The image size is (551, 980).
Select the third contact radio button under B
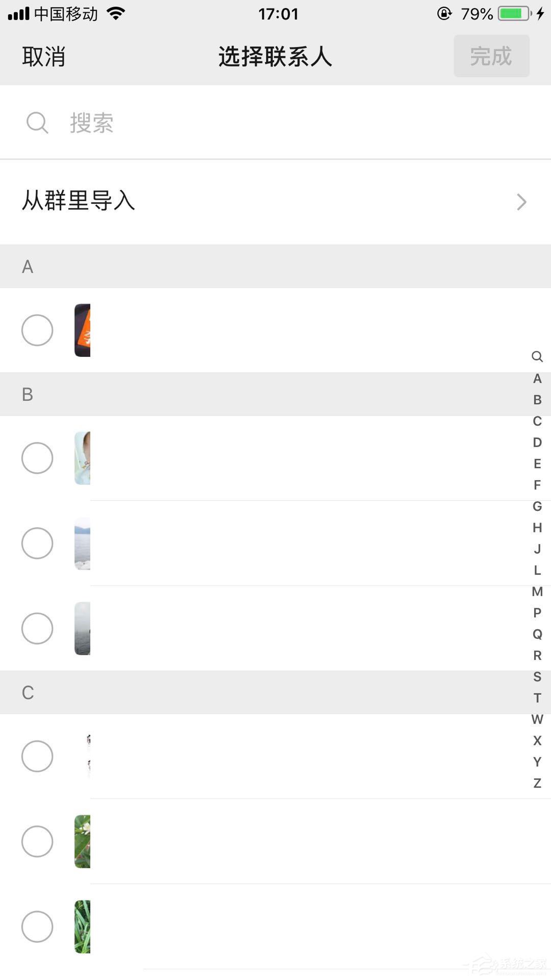37,628
